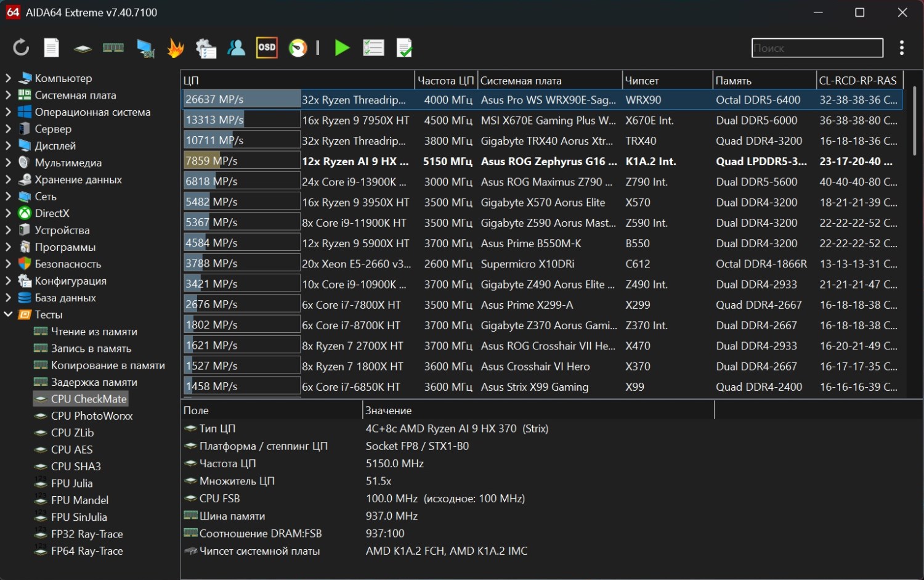Screen dimensions: 924x580
Task: Open the Чтение из памяти test
Action: 94,332
